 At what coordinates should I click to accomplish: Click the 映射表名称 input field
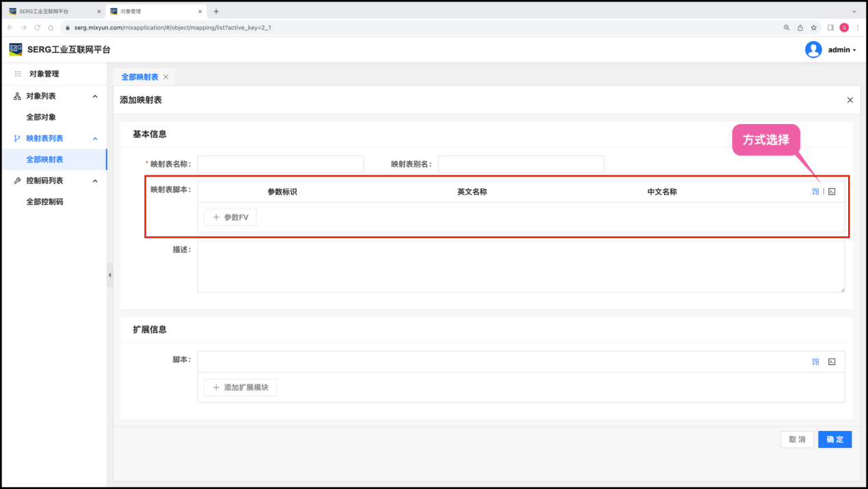[x=280, y=164]
